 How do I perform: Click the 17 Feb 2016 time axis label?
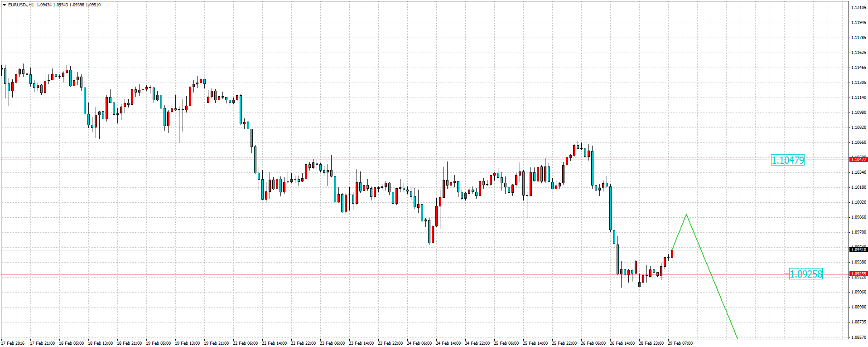pyautogui.click(x=13, y=343)
